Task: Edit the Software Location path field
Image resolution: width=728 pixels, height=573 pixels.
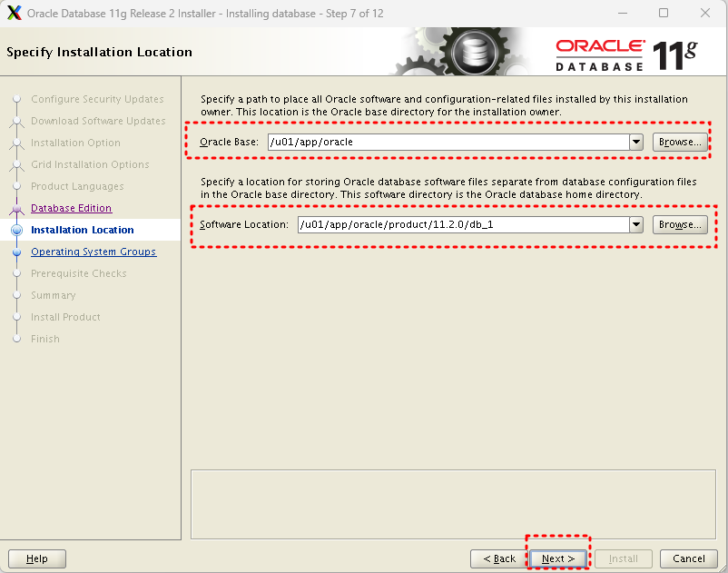Action: point(463,224)
